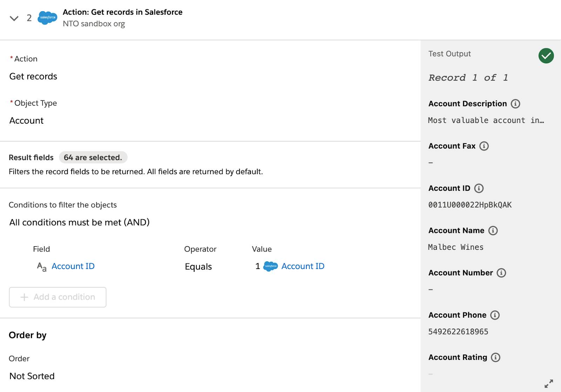Click the Account Name info icon

[x=493, y=231]
